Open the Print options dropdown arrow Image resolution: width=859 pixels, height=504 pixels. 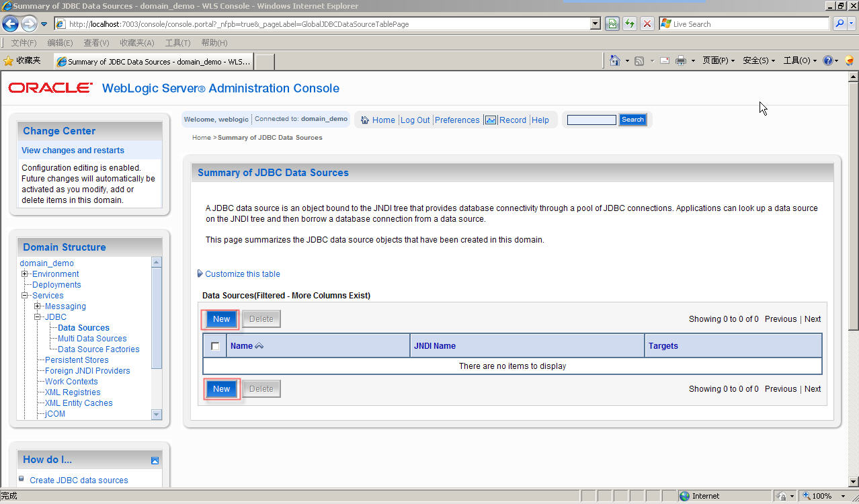coord(693,60)
